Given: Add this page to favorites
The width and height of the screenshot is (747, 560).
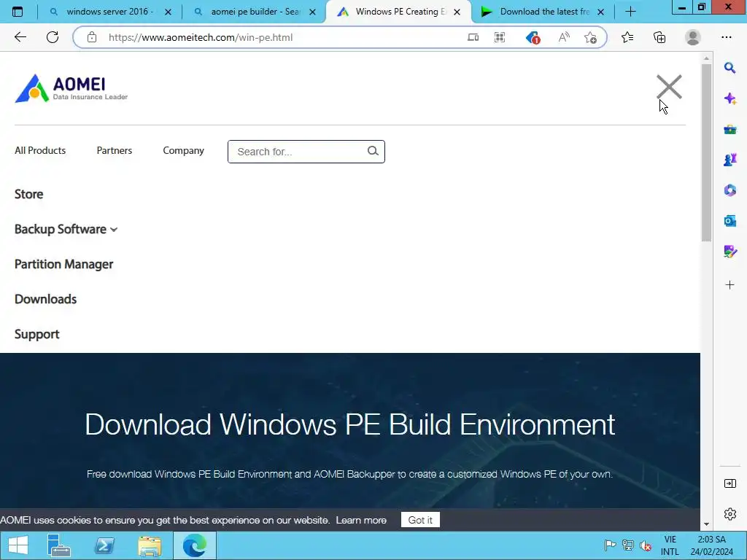Looking at the screenshot, I should pos(590,37).
